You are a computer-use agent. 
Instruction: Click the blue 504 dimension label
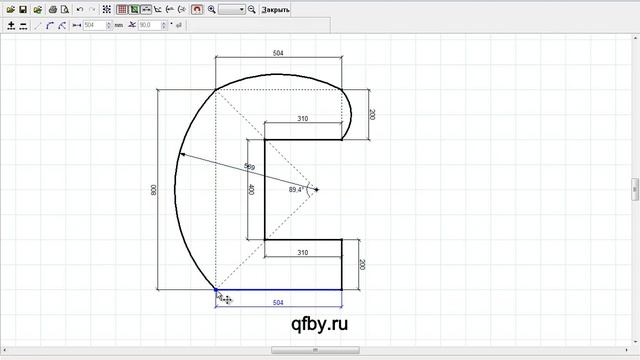[x=278, y=303]
